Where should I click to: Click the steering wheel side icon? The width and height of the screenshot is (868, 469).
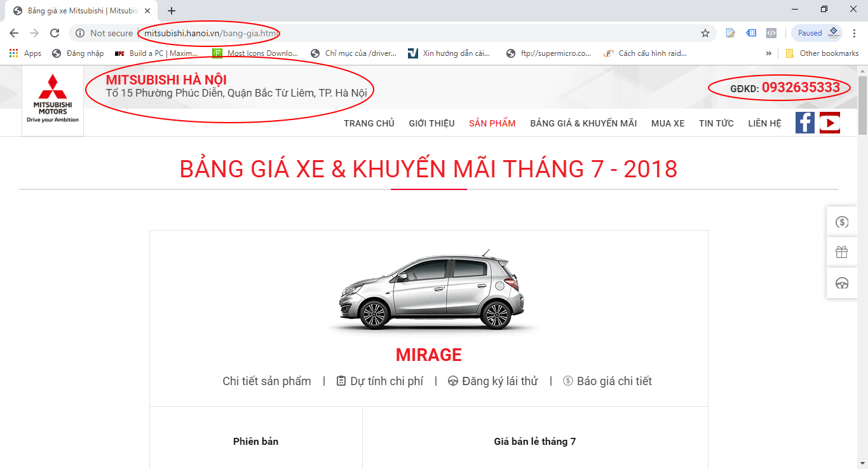pyautogui.click(x=842, y=283)
